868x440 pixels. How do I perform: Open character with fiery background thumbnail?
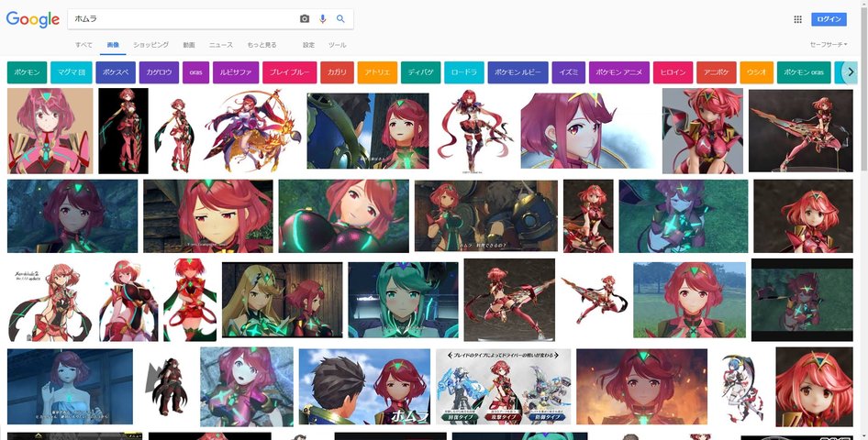641,387
